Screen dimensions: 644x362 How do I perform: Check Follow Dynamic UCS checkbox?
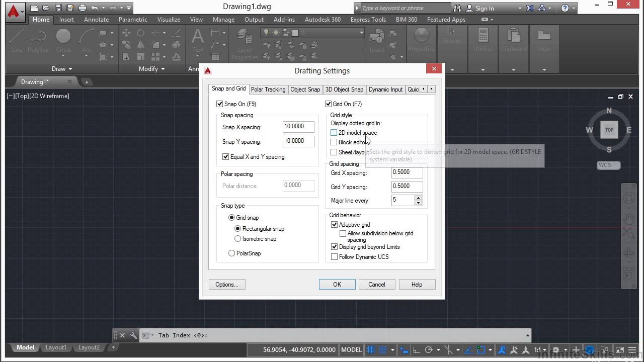(x=335, y=257)
